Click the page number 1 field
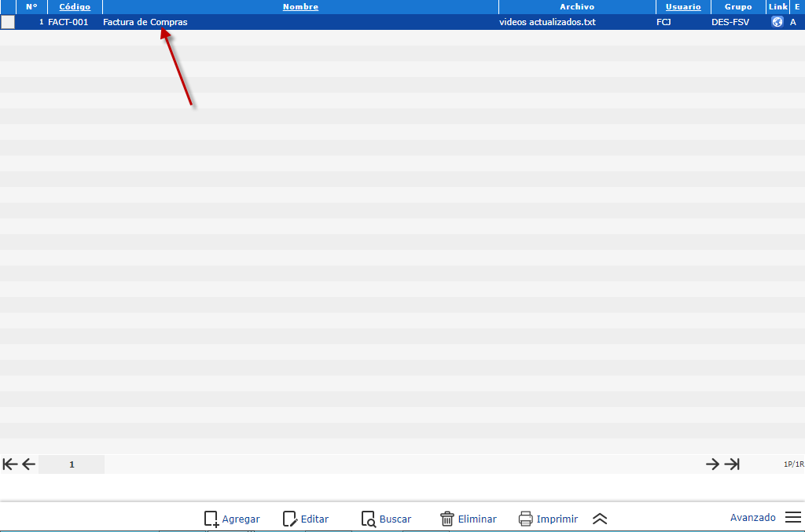Screen dimensions: 805x532 72,464
